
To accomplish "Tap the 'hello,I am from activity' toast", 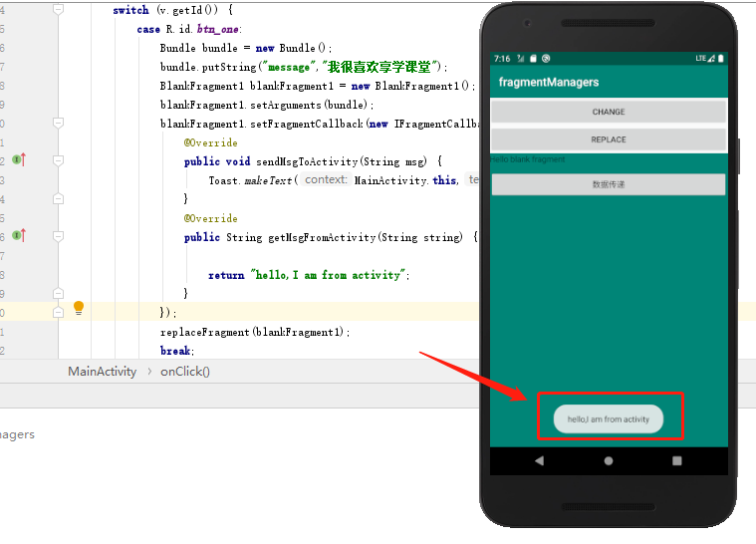I will point(609,419).
